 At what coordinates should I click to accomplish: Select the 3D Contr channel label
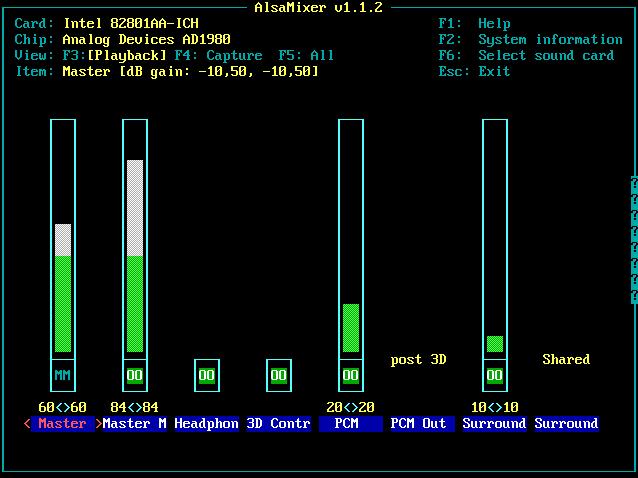pos(279,423)
